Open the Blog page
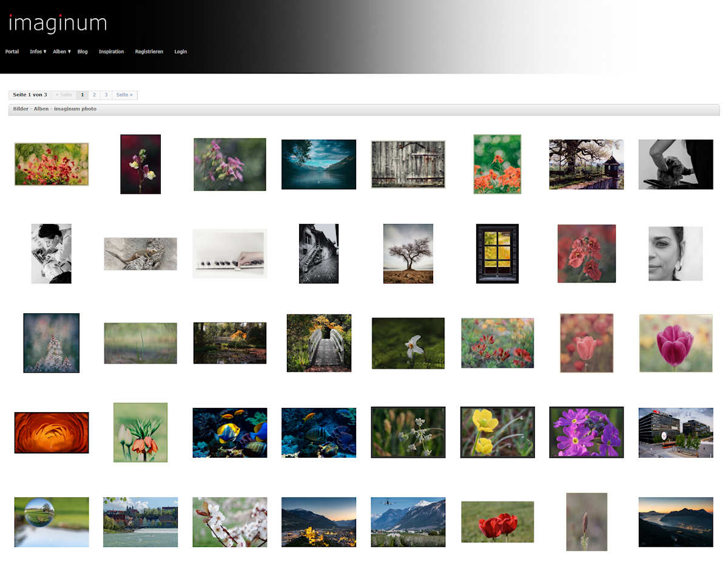 [x=83, y=52]
